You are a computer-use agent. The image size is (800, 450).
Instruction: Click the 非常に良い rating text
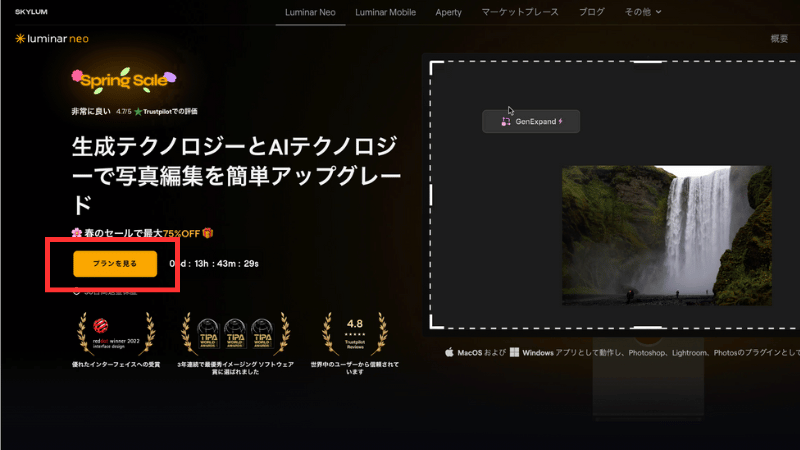pyautogui.click(x=91, y=111)
